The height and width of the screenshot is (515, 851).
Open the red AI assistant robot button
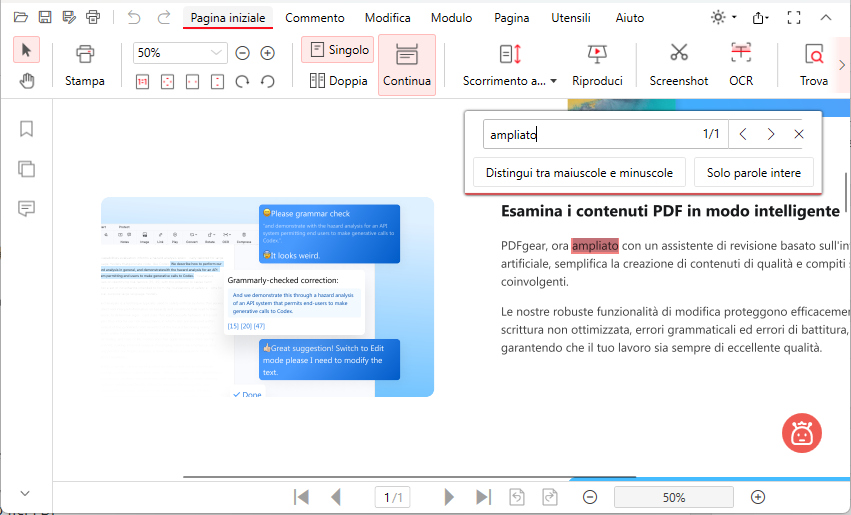[x=802, y=433]
